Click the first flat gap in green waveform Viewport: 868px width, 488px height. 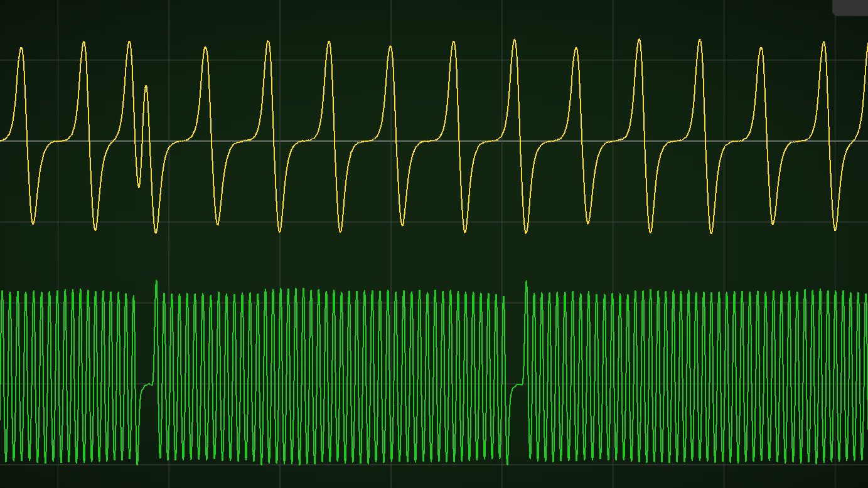[146, 385]
